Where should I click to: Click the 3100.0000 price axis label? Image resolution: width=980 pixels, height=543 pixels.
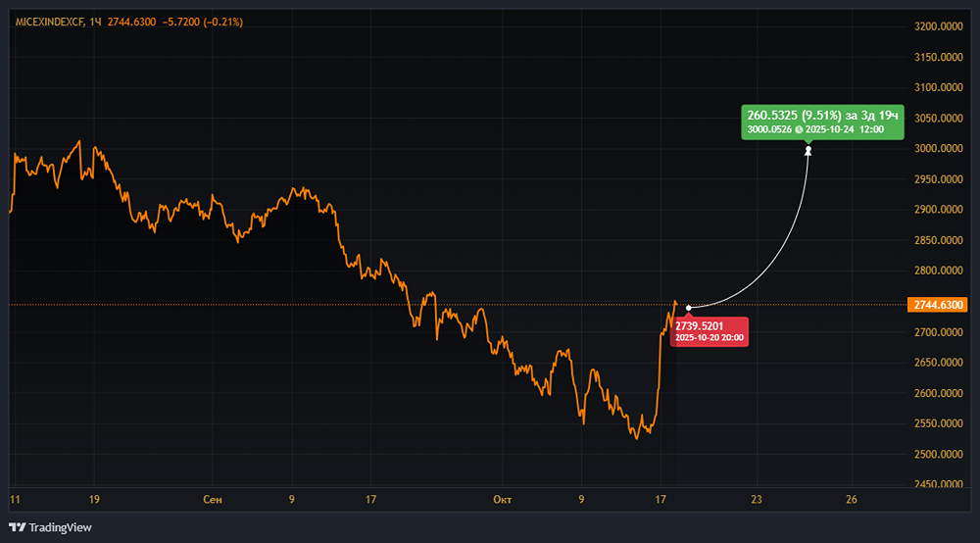tap(938, 87)
